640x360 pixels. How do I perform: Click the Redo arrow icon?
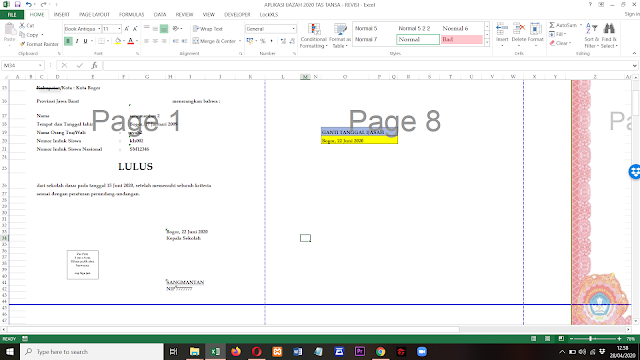[x=43, y=4]
